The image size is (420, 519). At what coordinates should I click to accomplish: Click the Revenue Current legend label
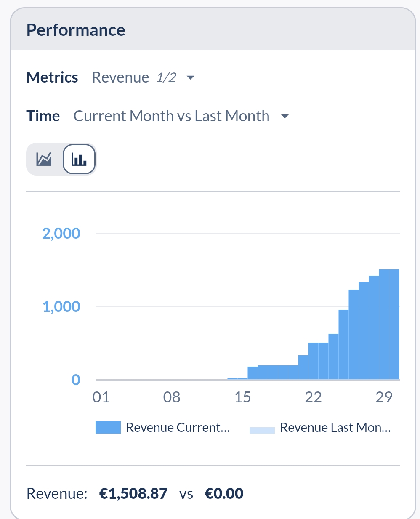[x=178, y=428]
